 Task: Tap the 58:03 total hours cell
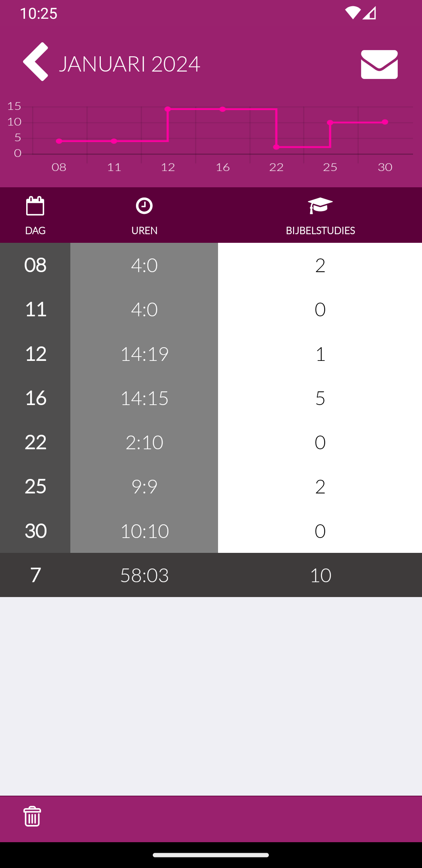pos(144,575)
